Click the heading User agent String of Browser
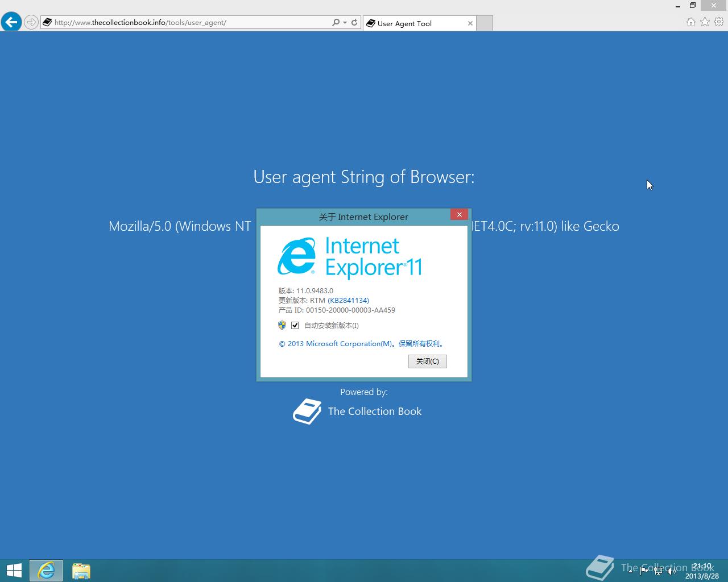 (x=364, y=177)
